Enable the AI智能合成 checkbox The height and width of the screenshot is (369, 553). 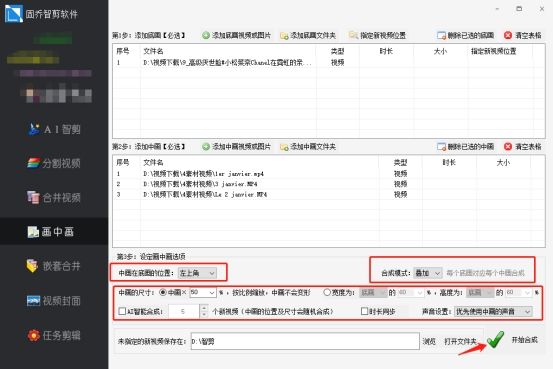pos(122,311)
